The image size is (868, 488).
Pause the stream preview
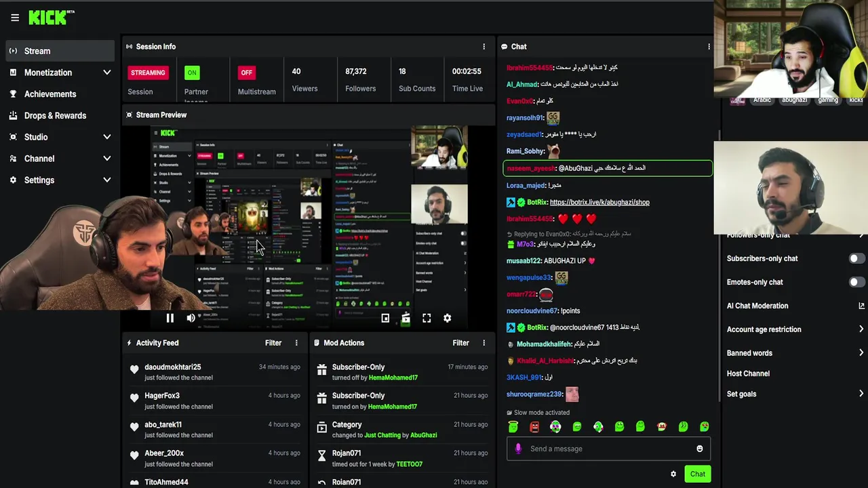coord(170,318)
